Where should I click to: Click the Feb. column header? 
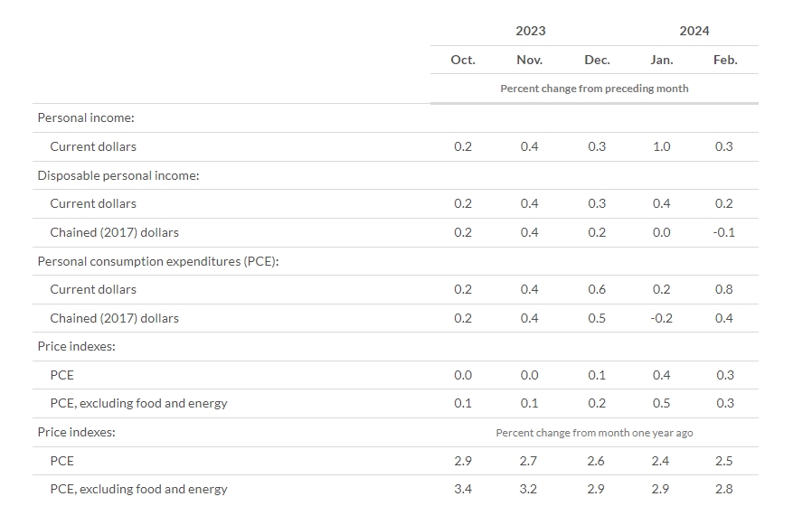(725, 60)
